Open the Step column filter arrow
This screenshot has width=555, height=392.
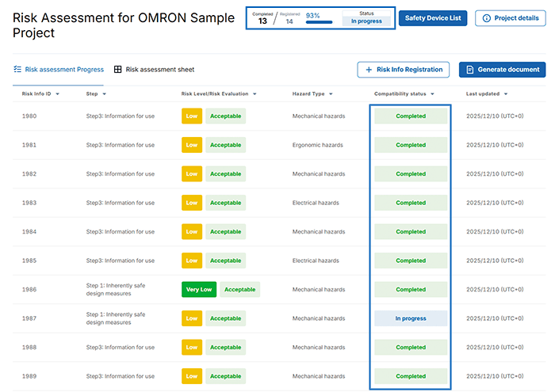[104, 94]
